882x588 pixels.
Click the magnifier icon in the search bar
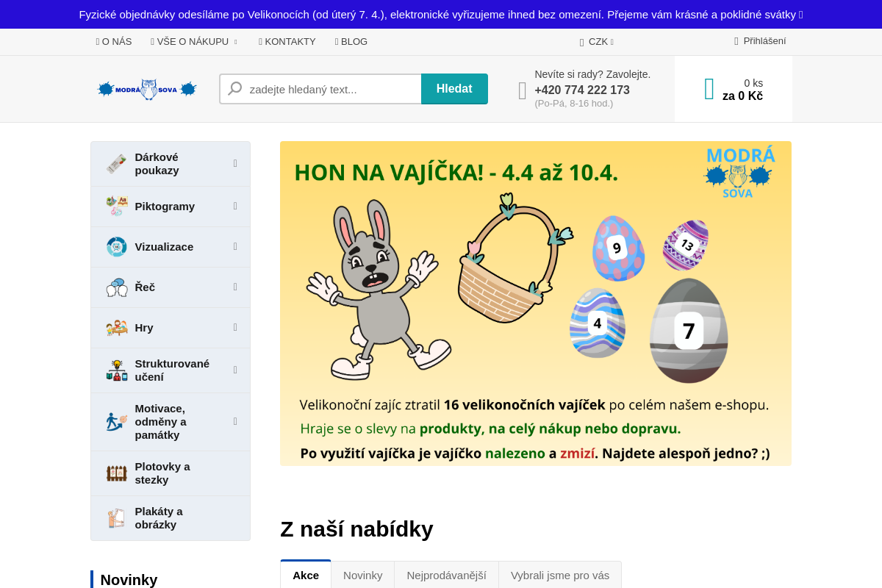234,88
